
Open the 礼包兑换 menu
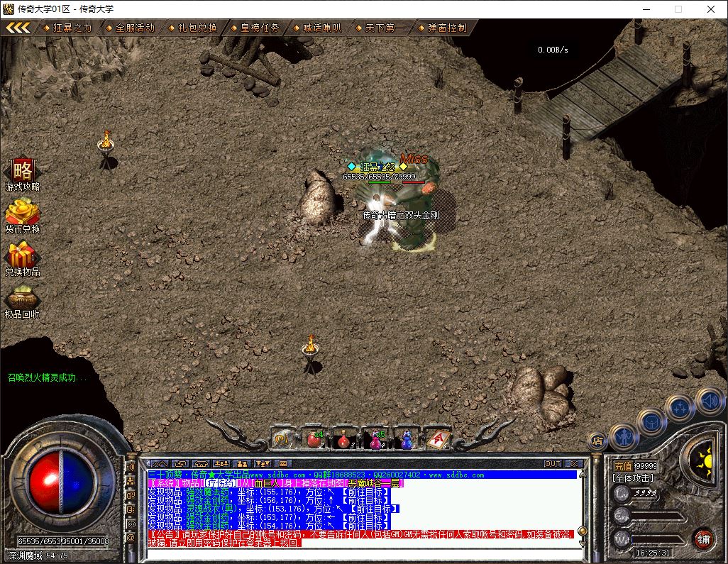[x=193, y=28]
